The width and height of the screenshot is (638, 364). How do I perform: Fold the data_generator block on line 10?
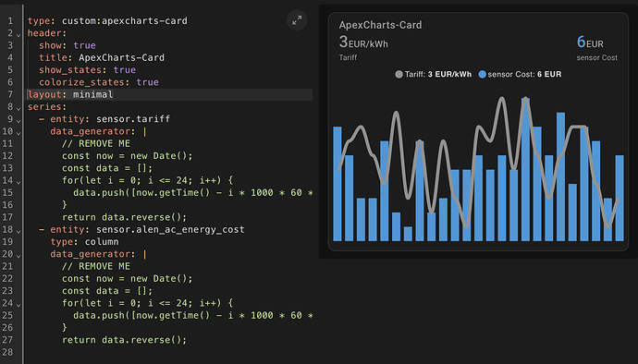tap(18, 133)
